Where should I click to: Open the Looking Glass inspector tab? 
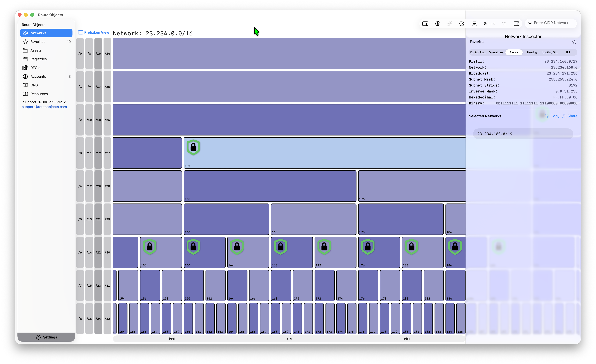550,52
